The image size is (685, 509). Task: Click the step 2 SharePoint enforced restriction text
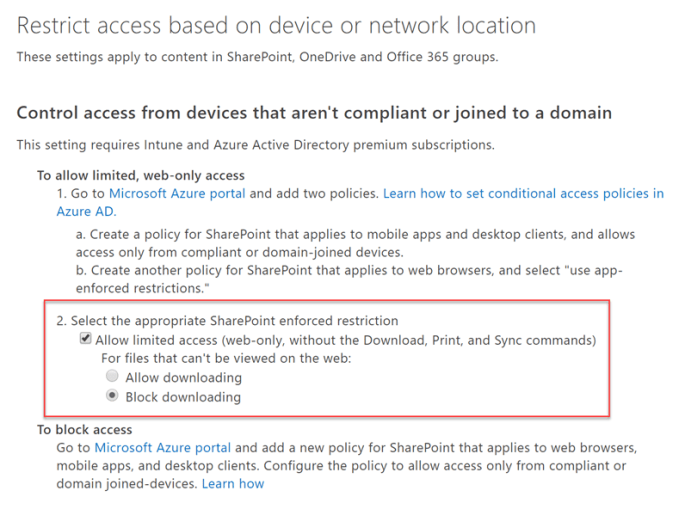227,321
